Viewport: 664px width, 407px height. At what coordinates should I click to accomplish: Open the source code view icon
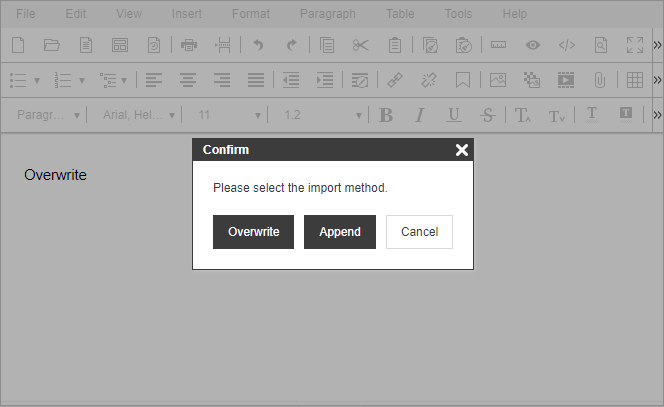566,45
